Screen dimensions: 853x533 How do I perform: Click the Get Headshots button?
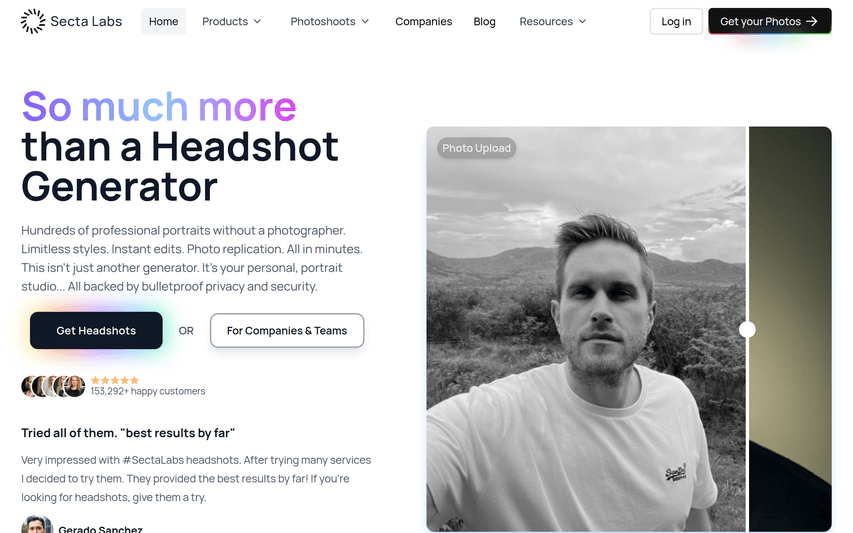click(96, 331)
